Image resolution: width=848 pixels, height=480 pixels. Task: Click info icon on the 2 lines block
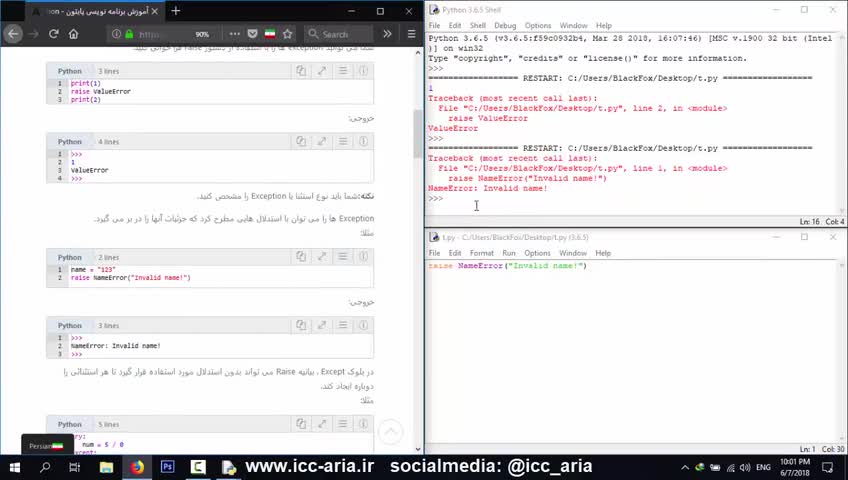pyautogui.click(x=363, y=257)
